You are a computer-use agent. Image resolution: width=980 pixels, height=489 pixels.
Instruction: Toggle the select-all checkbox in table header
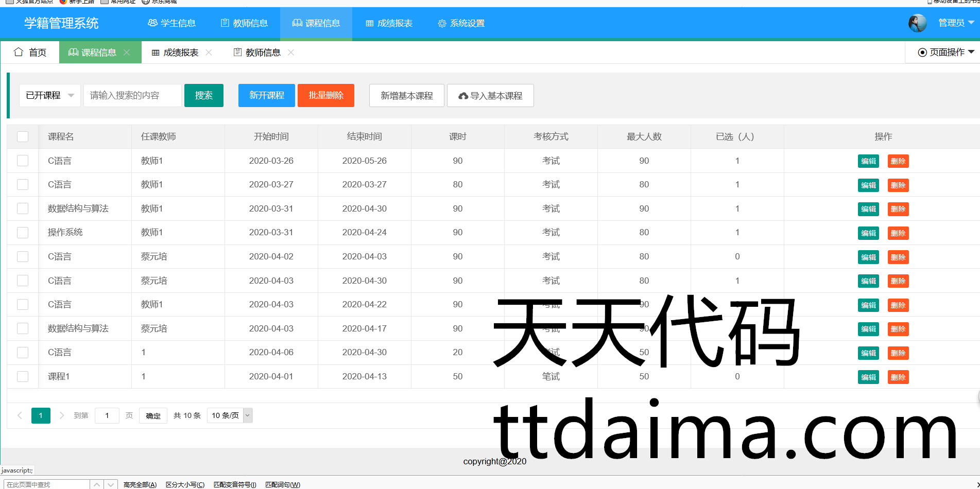click(x=23, y=136)
